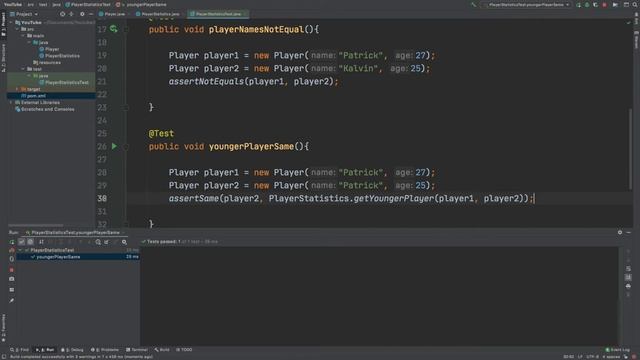Open Debug tool window tab

pyautogui.click(x=72, y=350)
